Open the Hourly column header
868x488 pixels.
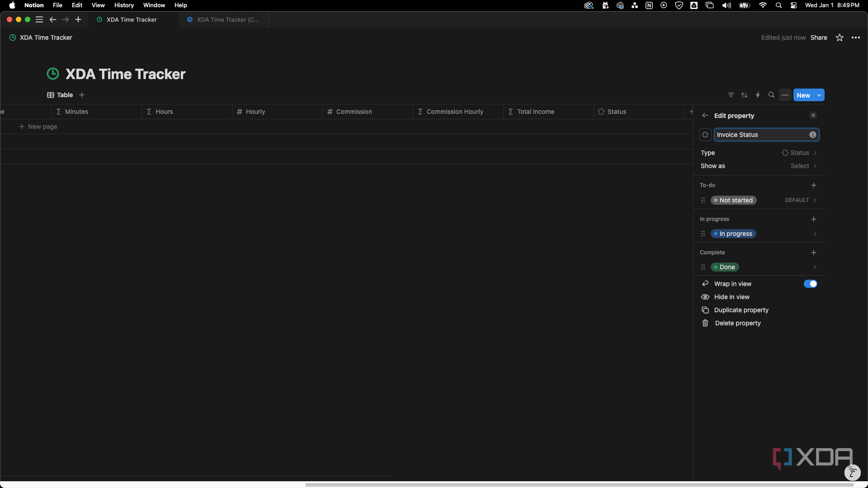pos(277,112)
